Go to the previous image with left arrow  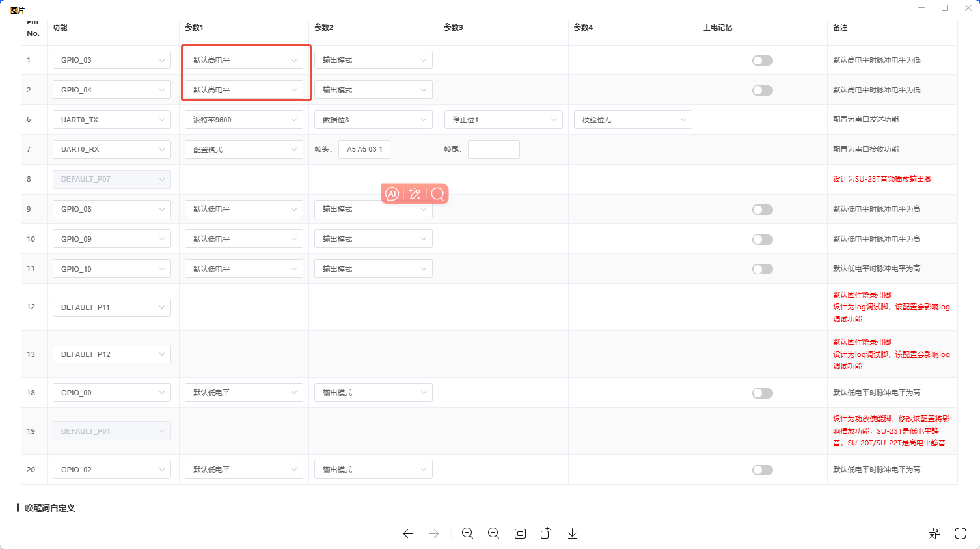[408, 533]
